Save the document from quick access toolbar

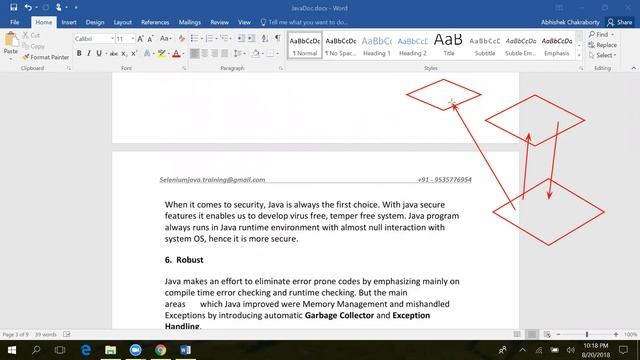[13, 7]
